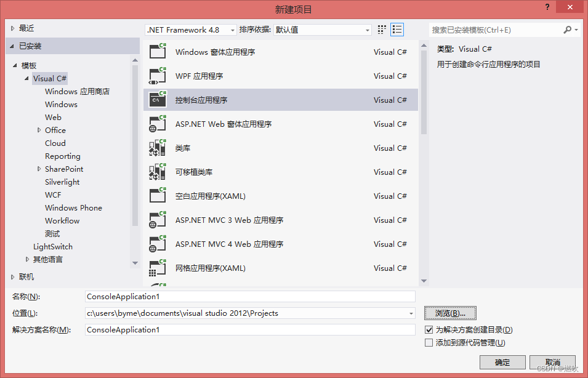Select the LightSwitch tree item
The width and height of the screenshot is (588, 378).
[x=53, y=247]
